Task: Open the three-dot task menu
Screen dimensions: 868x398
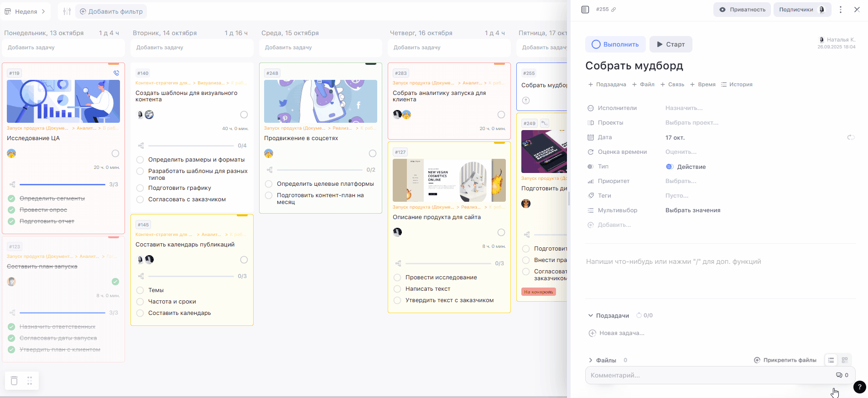Action: [x=841, y=10]
